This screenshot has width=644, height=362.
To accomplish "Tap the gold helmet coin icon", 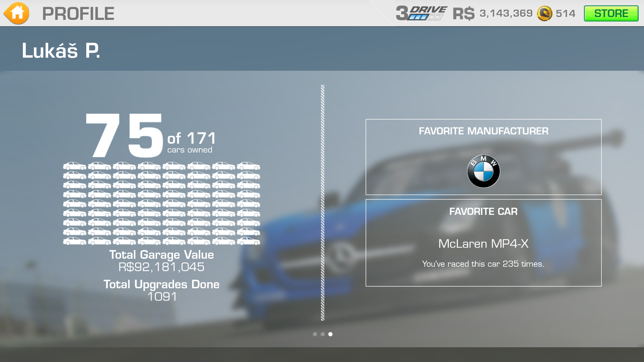I will pos(544,13).
